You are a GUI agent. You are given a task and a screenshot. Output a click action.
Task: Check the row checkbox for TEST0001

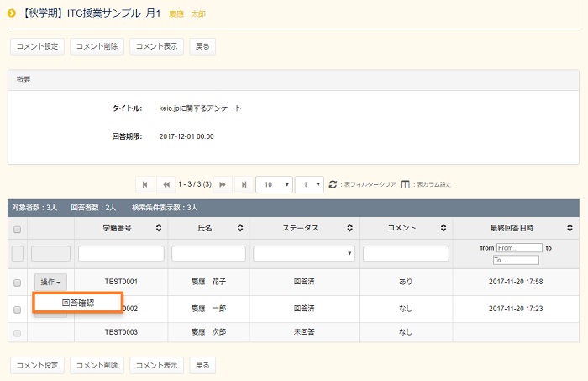click(17, 283)
